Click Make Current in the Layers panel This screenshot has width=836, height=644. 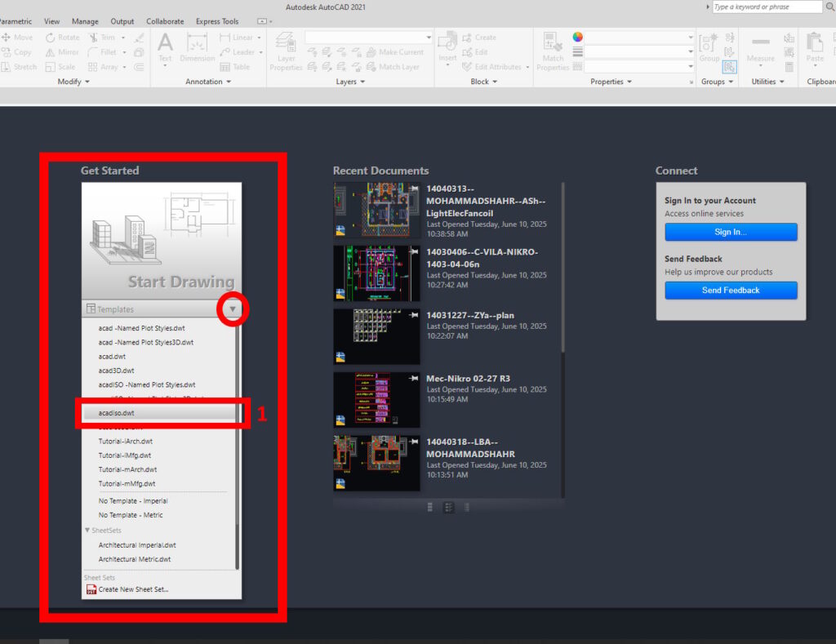coord(394,52)
